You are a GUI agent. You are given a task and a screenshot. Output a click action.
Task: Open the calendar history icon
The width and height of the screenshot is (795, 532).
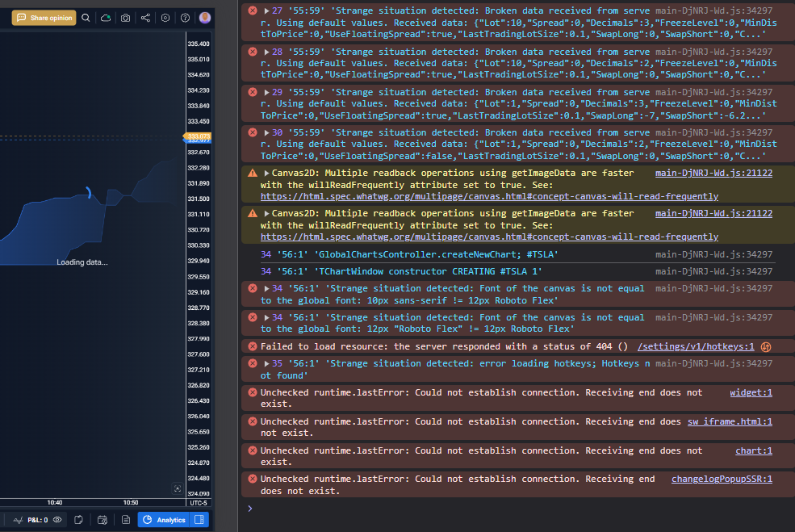coord(103,520)
